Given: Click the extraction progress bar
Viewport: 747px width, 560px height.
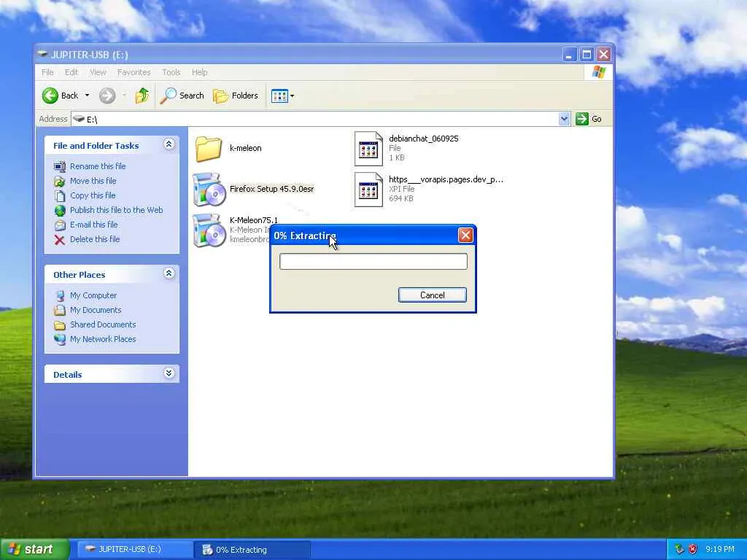Looking at the screenshot, I should [373, 262].
